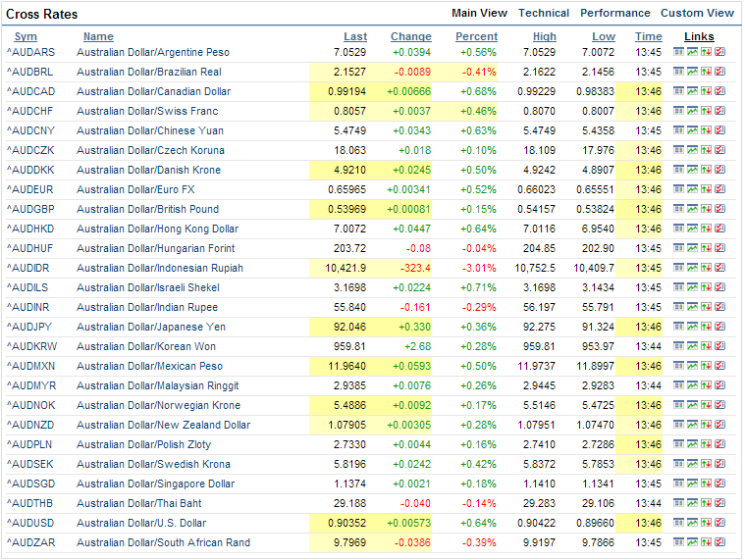The height and width of the screenshot is (560, 745).
Task: Sort table by the Percent column header
Action: 476,36
